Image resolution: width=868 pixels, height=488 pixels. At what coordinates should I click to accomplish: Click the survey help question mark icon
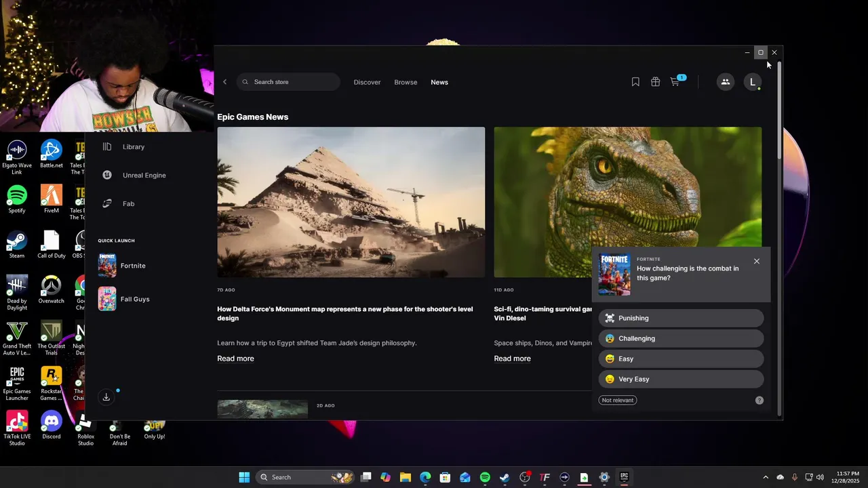tap(759, 401)
